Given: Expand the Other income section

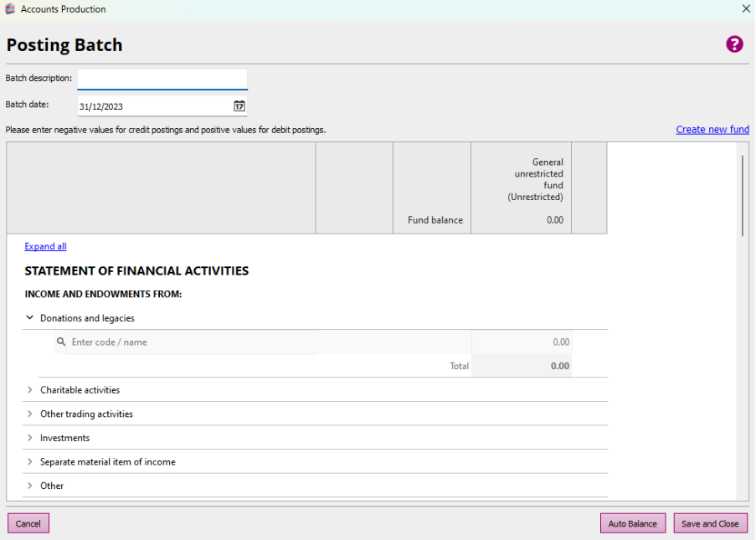Looking at the screenshot, I should [30, 486].
